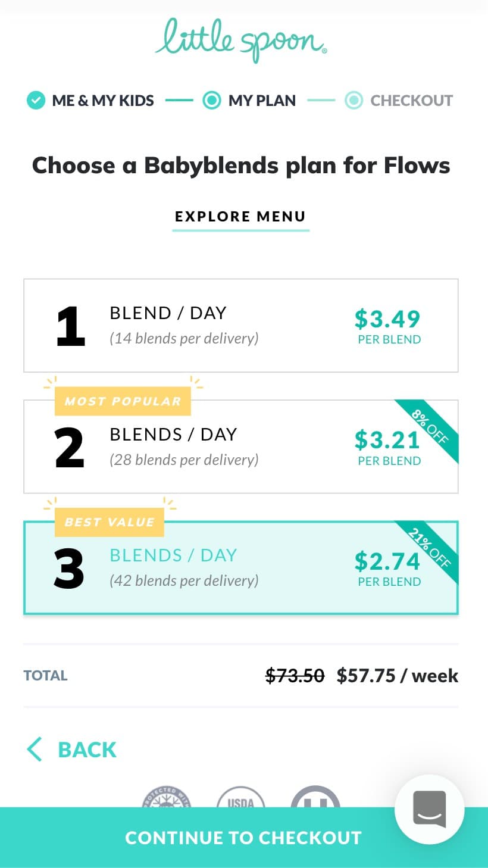Select the 2 blends per day plan

[241, 447]
